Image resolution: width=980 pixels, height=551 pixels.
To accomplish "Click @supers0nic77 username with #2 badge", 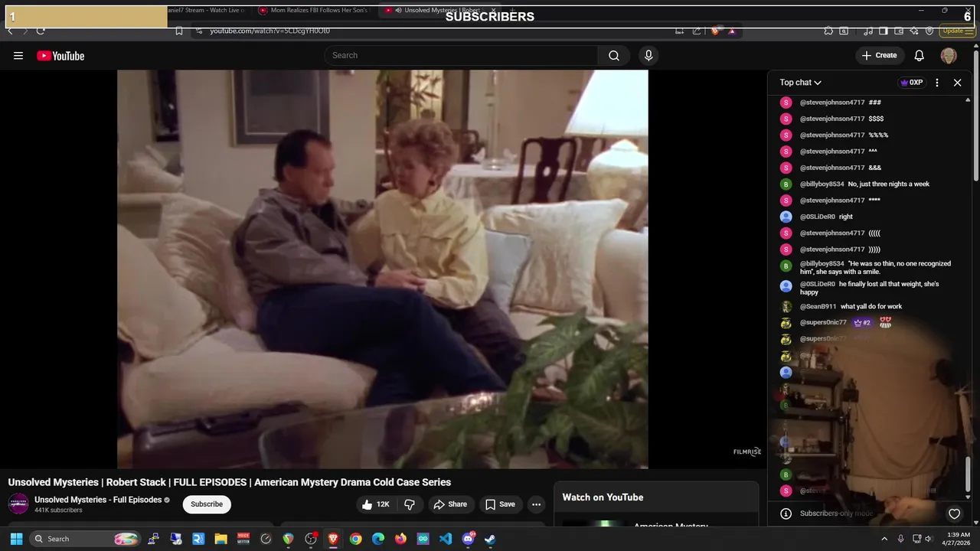I will (x=823, y=322).
